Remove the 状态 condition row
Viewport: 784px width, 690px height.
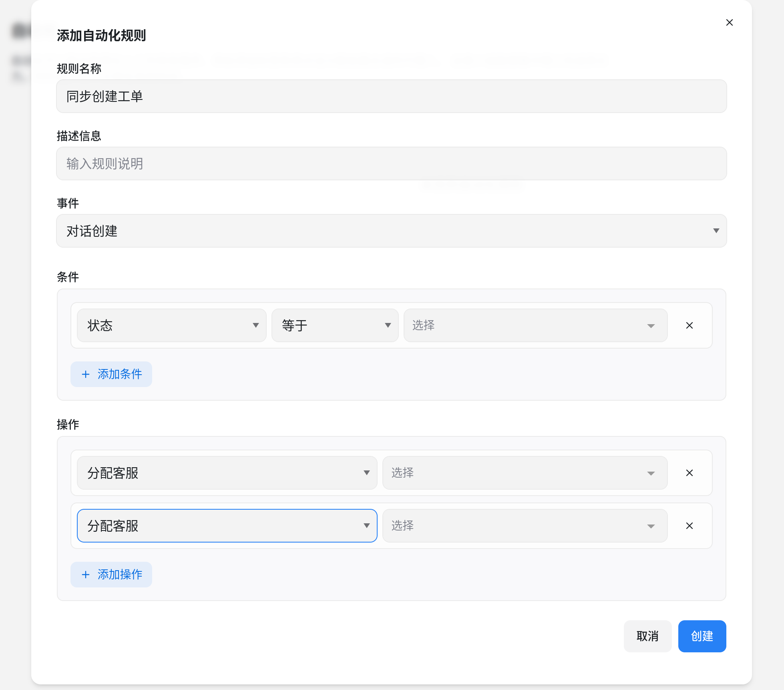click(689, 325)
